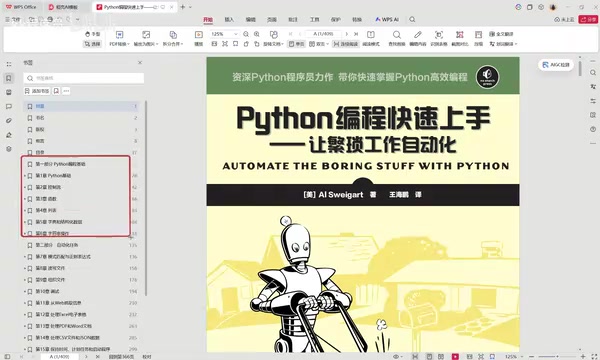Open the settings sliders icon in right sidebar
600x360 pixels.
click(x=593, y=101)
